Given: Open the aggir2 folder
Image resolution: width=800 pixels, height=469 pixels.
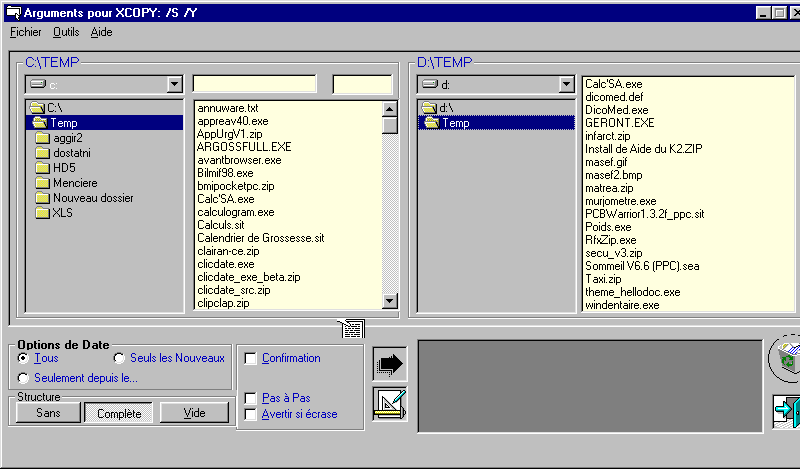Looking at the screenshot, I should [x=60, y=138].
